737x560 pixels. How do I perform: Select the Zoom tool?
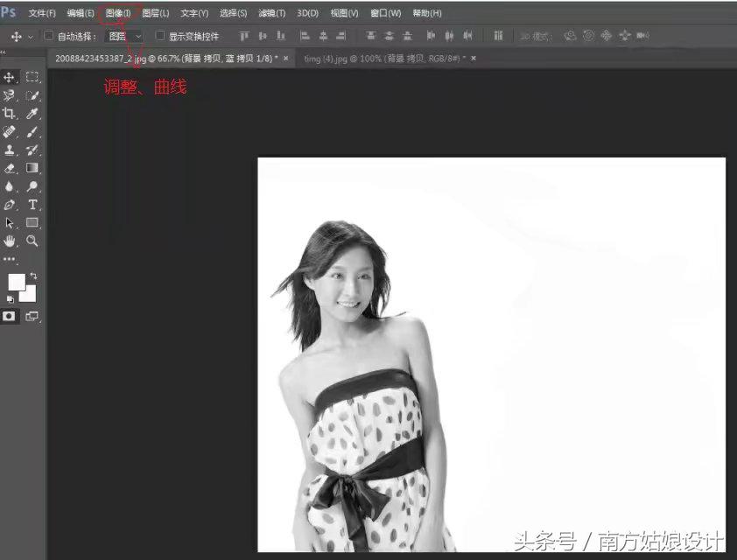click(x=32, y=241)
